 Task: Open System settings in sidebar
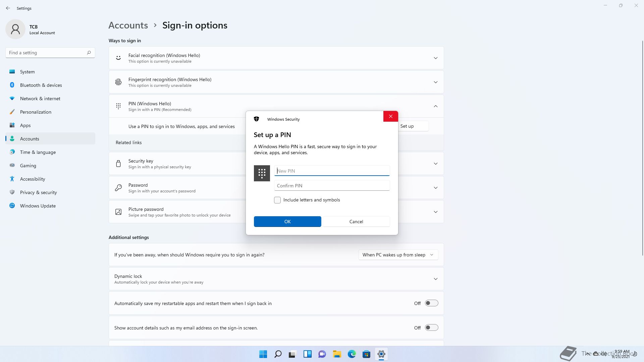(x=50, y=72)
